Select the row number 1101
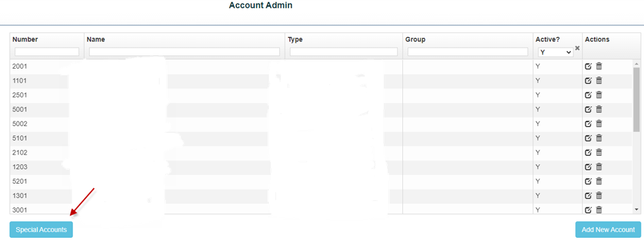Image resolution: width=644 pixels, height=243 pixels. tap(19, 81)
